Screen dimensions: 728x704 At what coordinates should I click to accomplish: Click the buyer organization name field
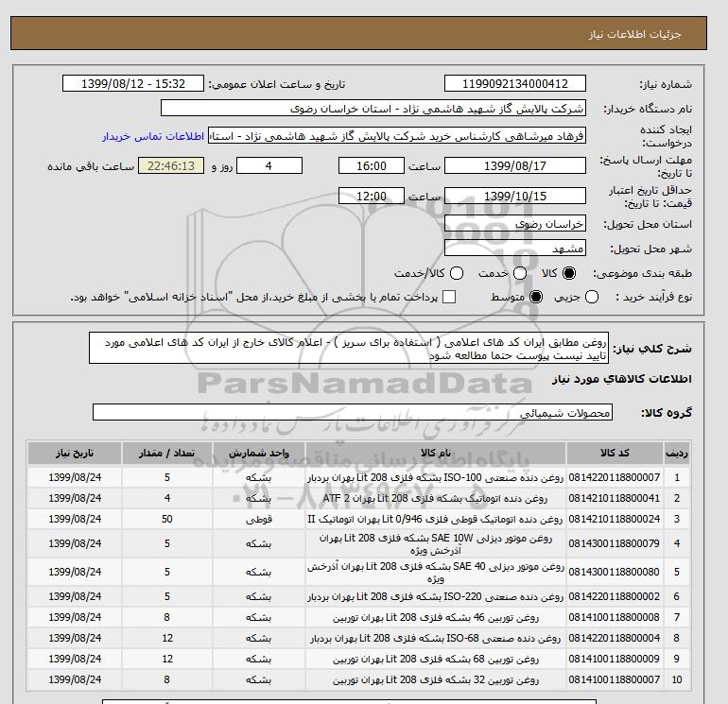point(373,108)
